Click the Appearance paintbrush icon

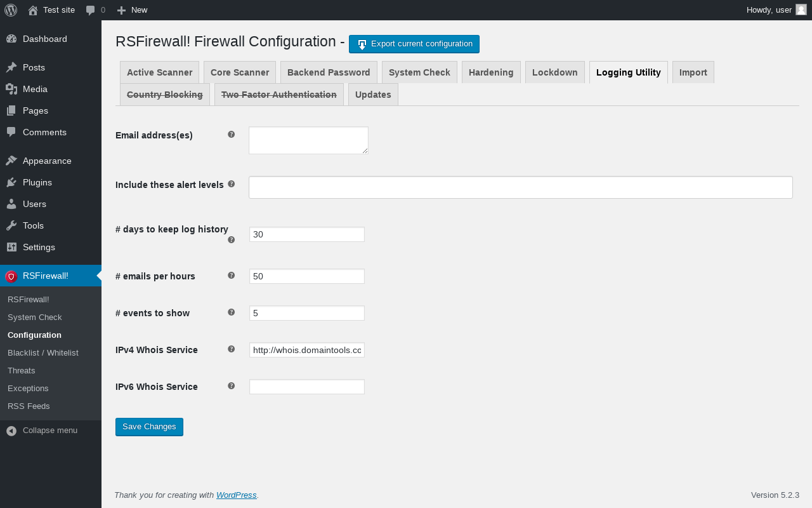[11, 161]
